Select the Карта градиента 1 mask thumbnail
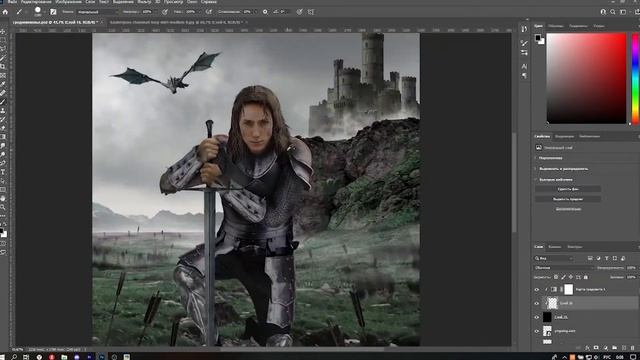 point(569,290)
